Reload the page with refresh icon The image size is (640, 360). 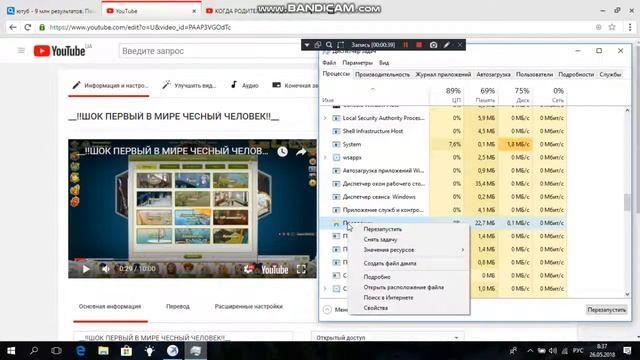click(x=27, y=27)
